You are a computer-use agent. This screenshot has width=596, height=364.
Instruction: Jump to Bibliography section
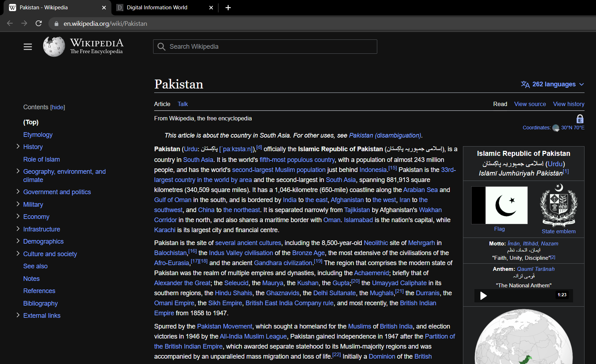41,303
